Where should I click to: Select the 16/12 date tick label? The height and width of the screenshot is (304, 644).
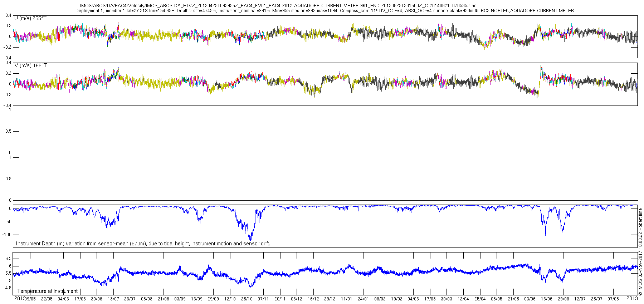point(313,299)
